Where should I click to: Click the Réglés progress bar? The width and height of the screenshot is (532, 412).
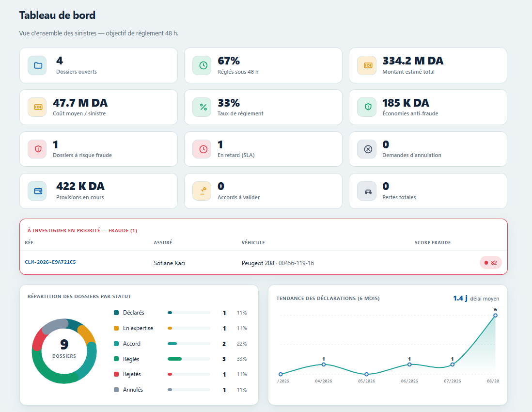(189, 359)
